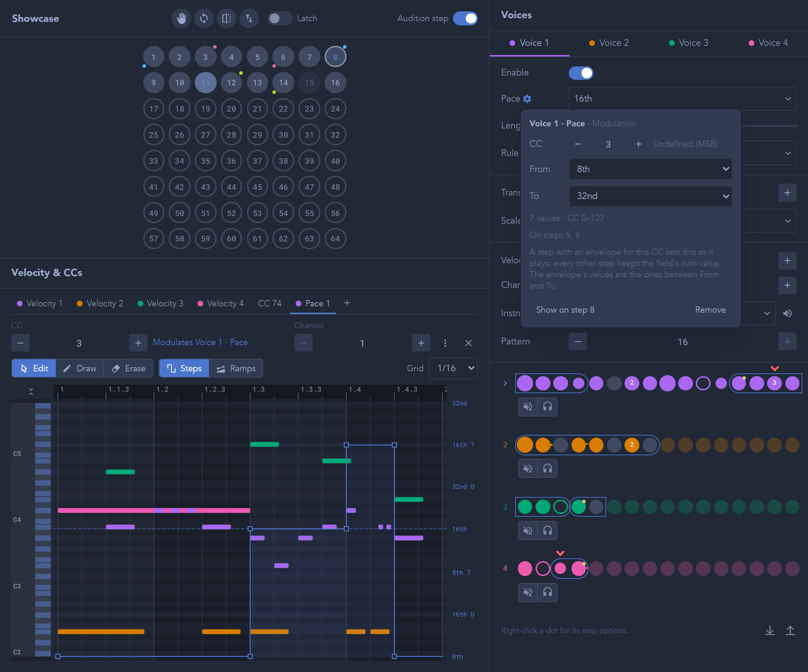
Task: Decrease Pattern length with minus
Action: (578, 341)
